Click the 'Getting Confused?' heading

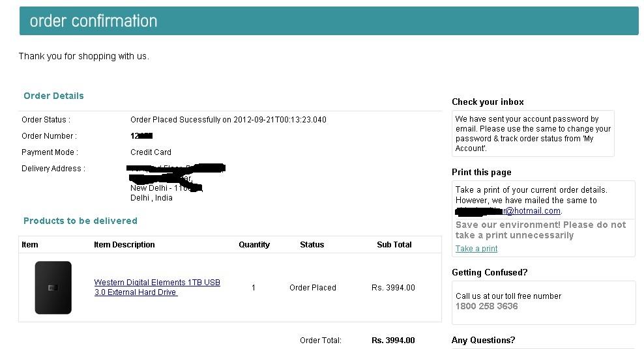pyautogui.click(x=490, y=272)
